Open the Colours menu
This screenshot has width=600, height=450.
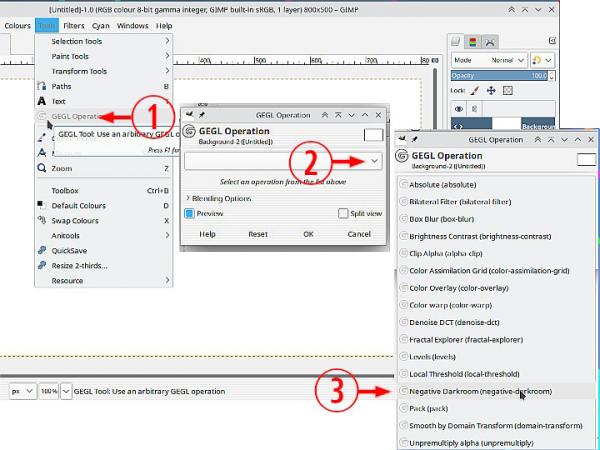click(x=18, y=26)
